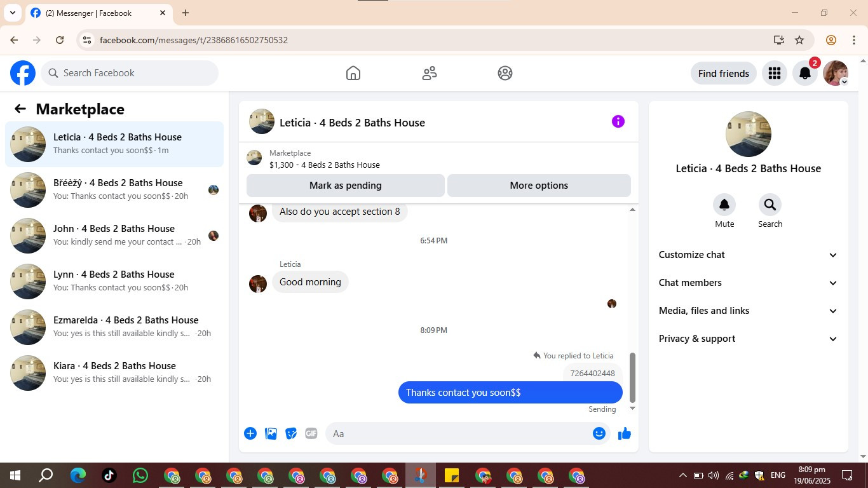Screen dimensions: 868x488
Task: Open the Facebook Home icon
Action: point(353,73)
